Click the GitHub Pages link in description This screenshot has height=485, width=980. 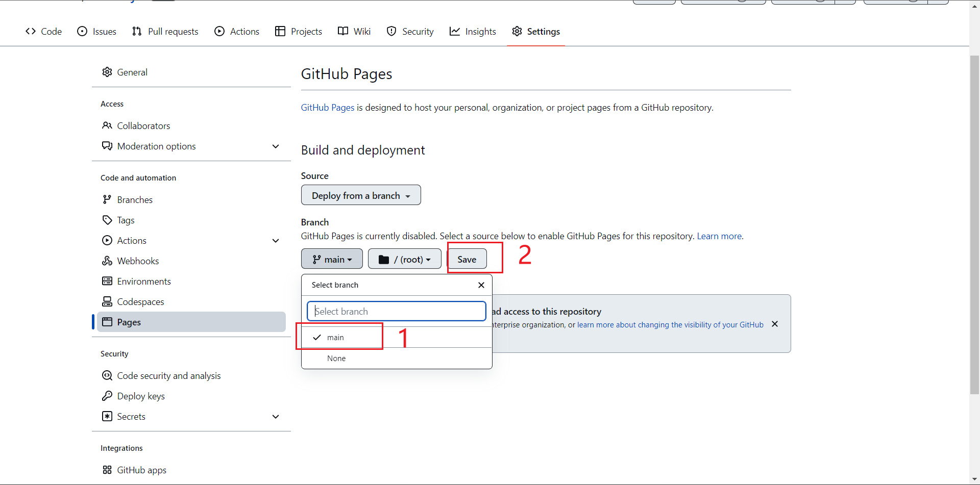coord(328,108)
